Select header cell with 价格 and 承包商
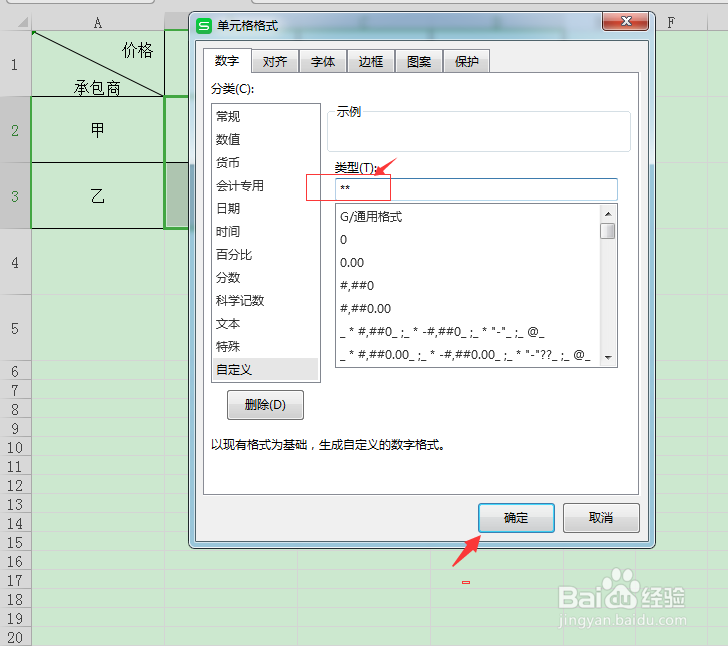The image size is (728, 646). [98, 64]
